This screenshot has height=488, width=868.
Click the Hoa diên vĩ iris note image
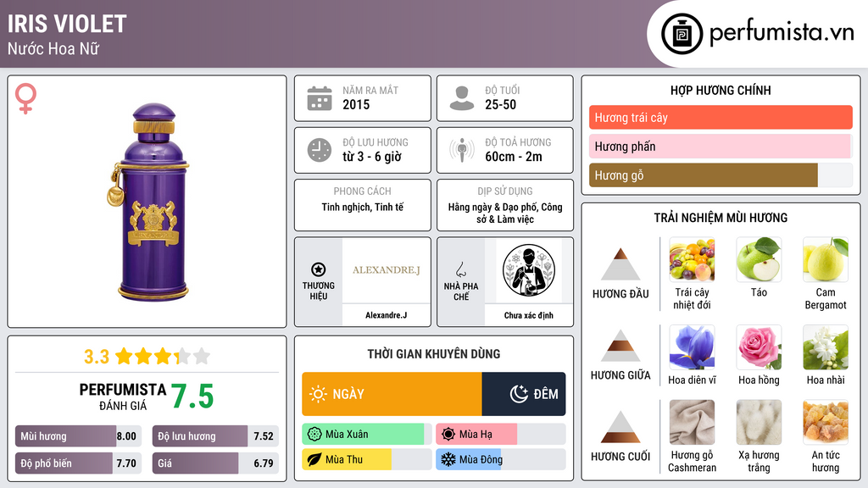(692, 347)
